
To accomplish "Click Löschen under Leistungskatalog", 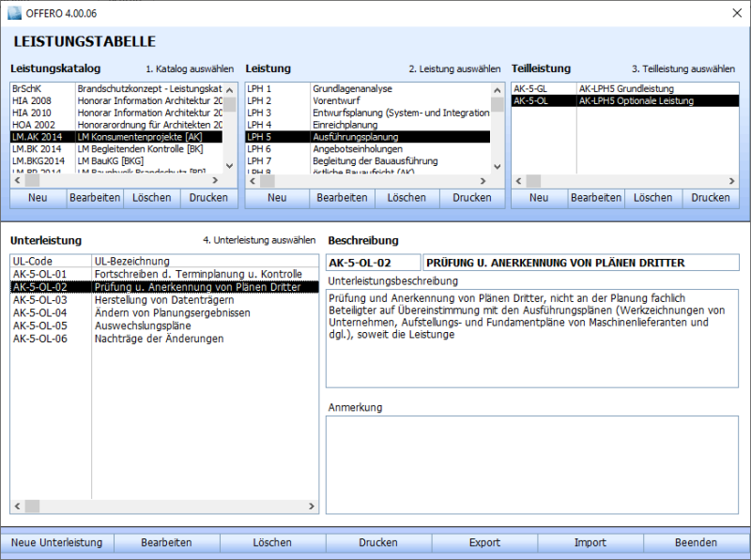I will coord(152,198).
